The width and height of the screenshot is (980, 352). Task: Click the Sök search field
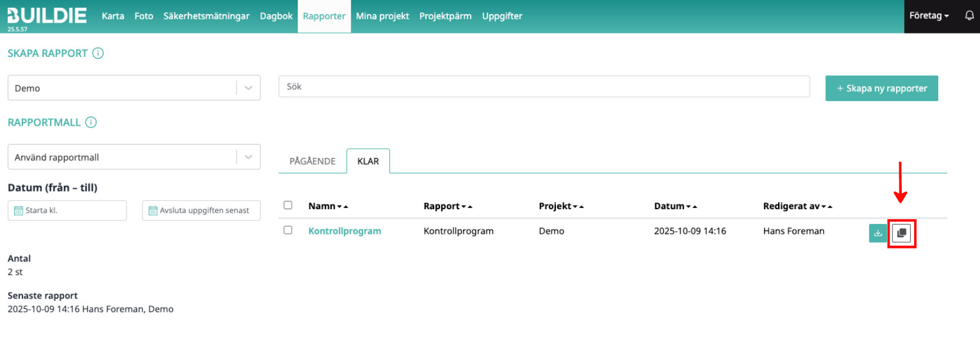point(544,86)
